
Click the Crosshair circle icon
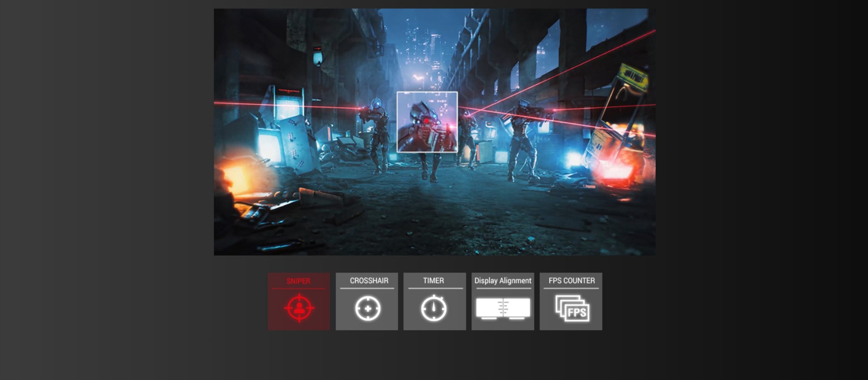pos(367,308)
